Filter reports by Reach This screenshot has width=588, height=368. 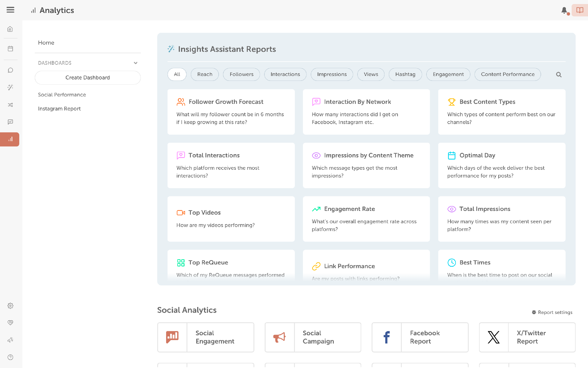tap(205, 74)
